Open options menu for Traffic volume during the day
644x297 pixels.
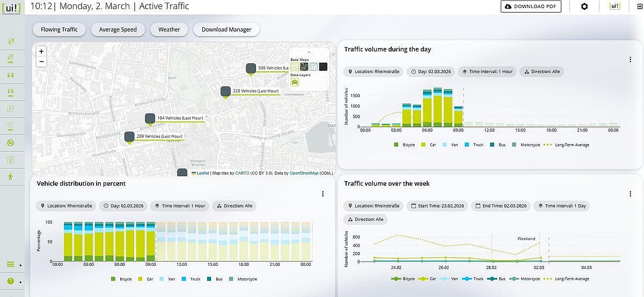pyautogui.click(x=631, y=60)
